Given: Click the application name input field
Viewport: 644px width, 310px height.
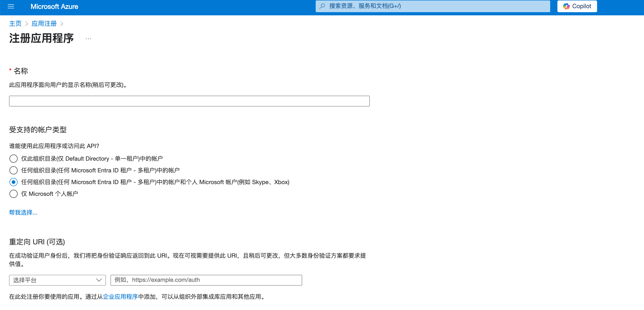Looking at the screenshot, I should point(189,101).
